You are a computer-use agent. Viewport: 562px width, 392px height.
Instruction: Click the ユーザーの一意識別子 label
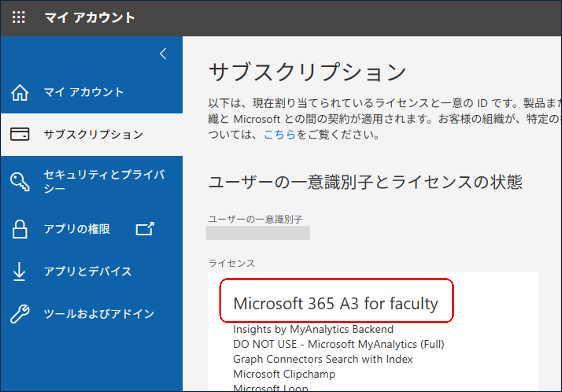(256, 219)
